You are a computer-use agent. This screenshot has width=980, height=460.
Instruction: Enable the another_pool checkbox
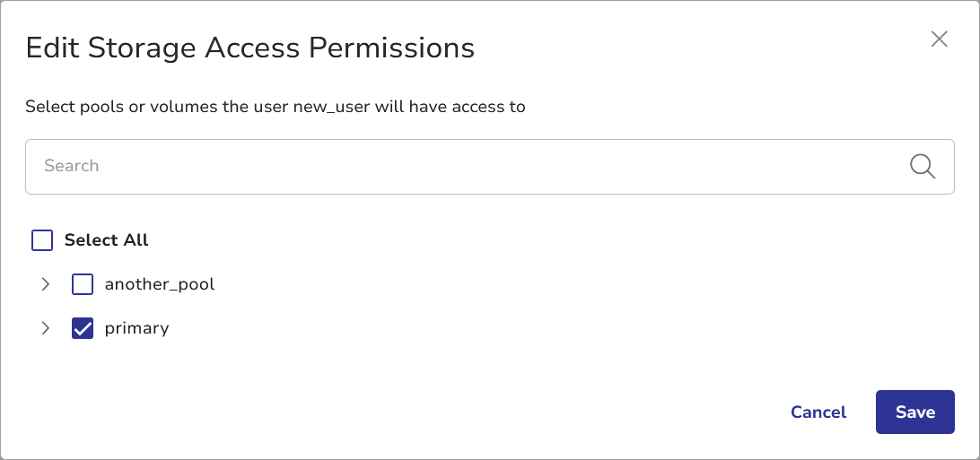[x=83, y=284]
